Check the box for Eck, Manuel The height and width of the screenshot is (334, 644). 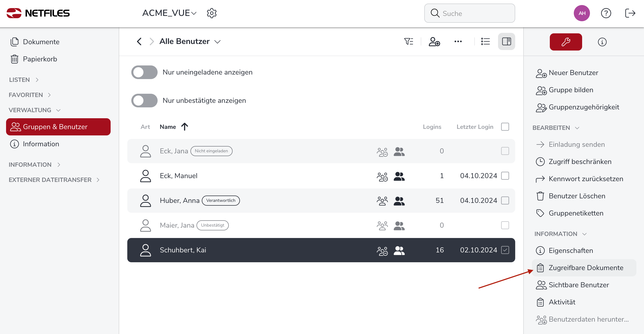tap(505, 176)
